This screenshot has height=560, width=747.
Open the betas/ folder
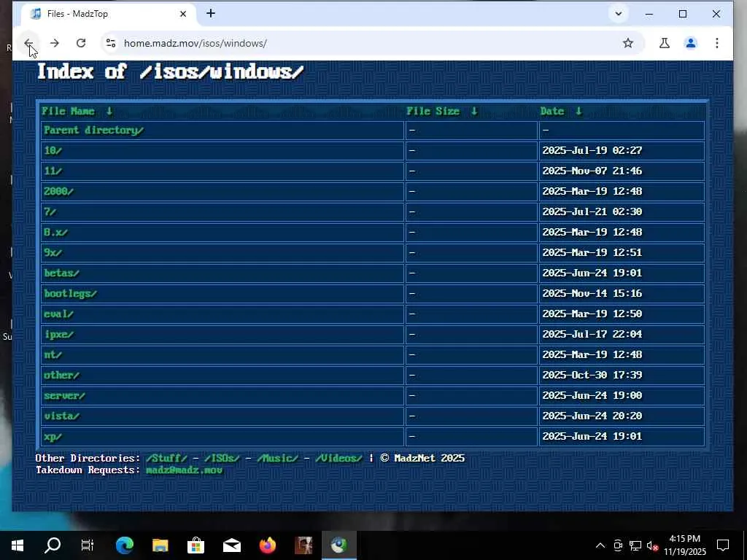(x=61, y=273)
